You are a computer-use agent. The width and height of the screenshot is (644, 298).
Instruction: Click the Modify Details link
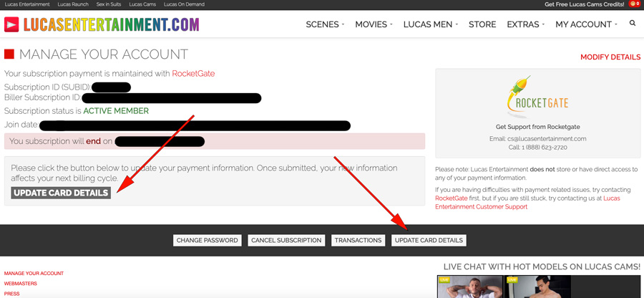(x=610, y=57)
